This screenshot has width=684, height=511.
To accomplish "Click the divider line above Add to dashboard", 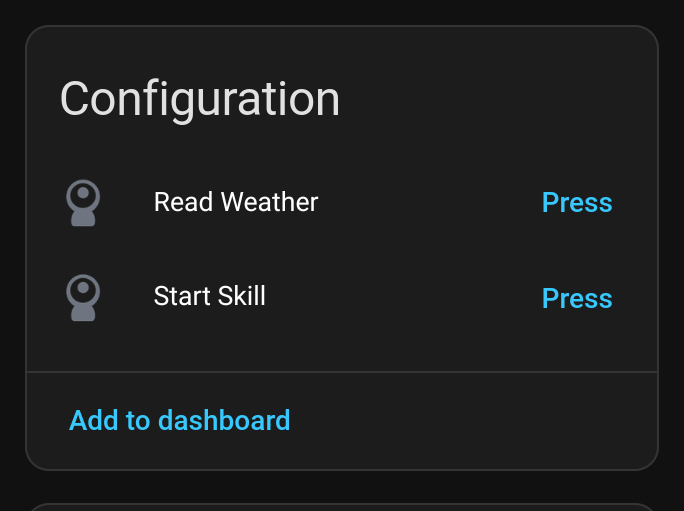I will (x=342, y=372).
